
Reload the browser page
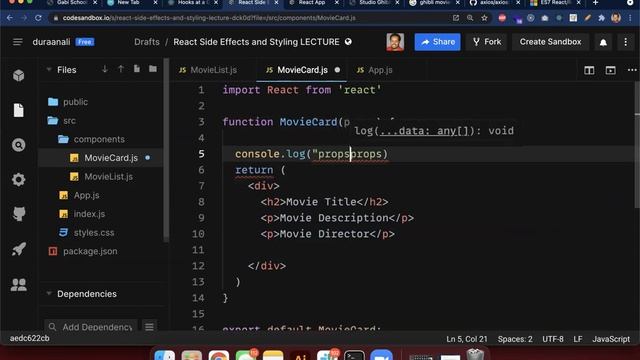pos(38,18)
